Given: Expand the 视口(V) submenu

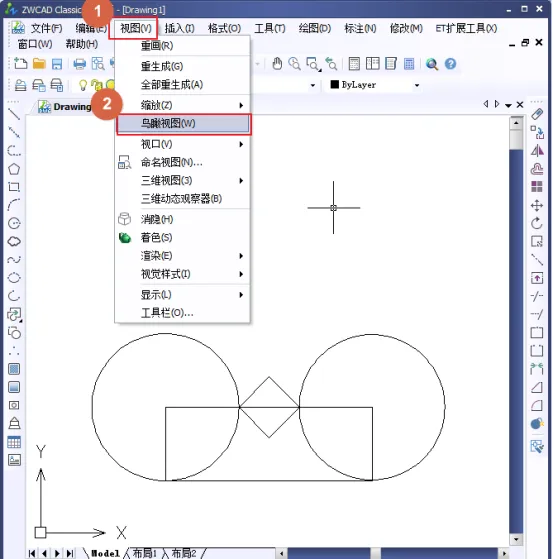Looking at the screenshot, I should (184, 144).
